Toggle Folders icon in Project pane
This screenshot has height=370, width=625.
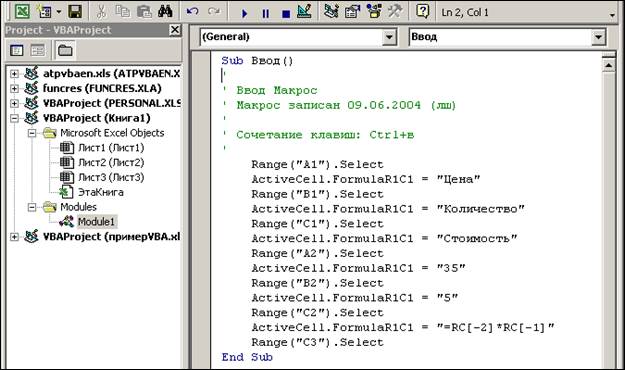[x=65, y=50]
